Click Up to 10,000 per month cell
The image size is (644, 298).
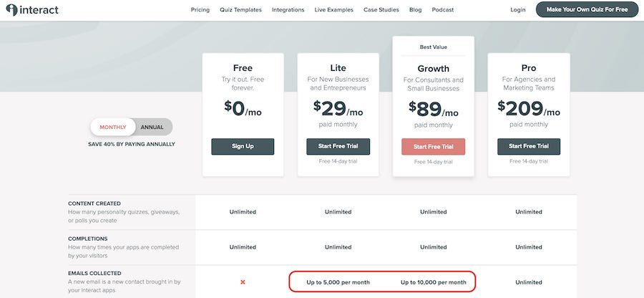tap(434, 282)
